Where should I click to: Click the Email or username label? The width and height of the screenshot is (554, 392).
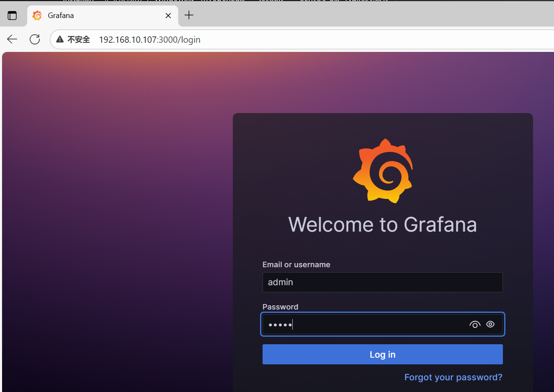click(x=296, y=265)
